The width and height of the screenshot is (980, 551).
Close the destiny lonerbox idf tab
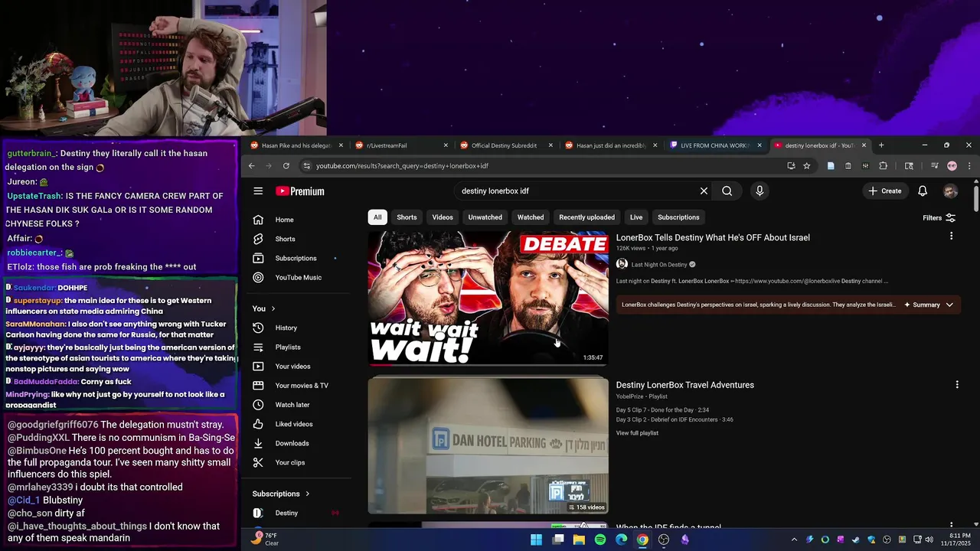[864, 145]
